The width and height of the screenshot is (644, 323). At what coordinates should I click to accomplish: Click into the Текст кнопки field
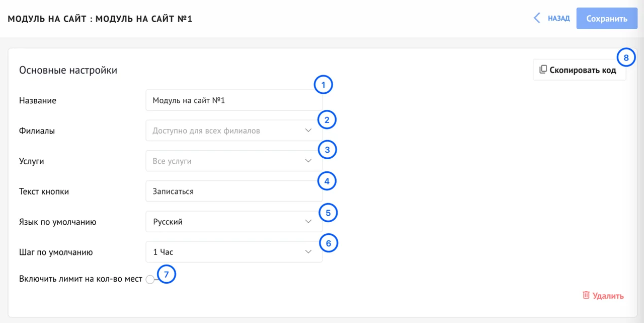(x=233, y=191)
